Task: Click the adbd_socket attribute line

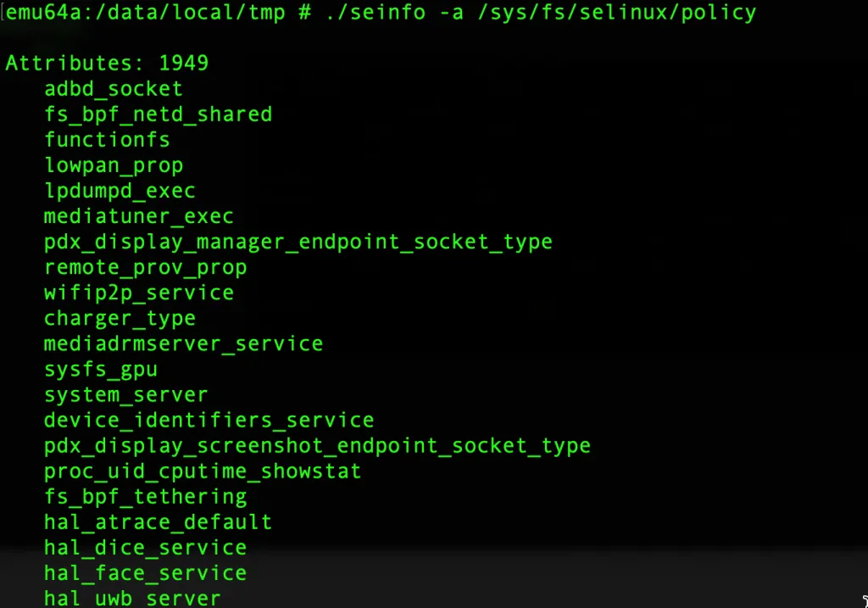Action: pos(113,89)
